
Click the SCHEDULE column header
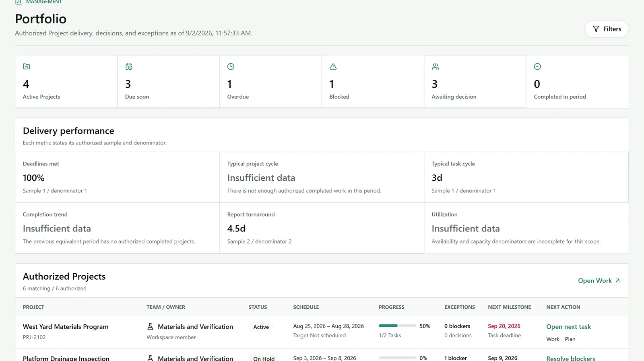click(x=306, y=307)
